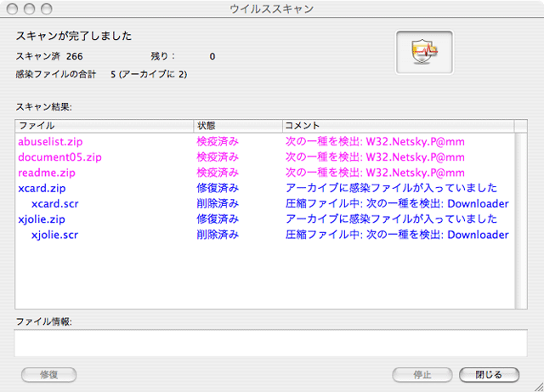Click 修復済み status for xcard.zip
Screen dimensions: 544x392
click(x=218, y=188)
